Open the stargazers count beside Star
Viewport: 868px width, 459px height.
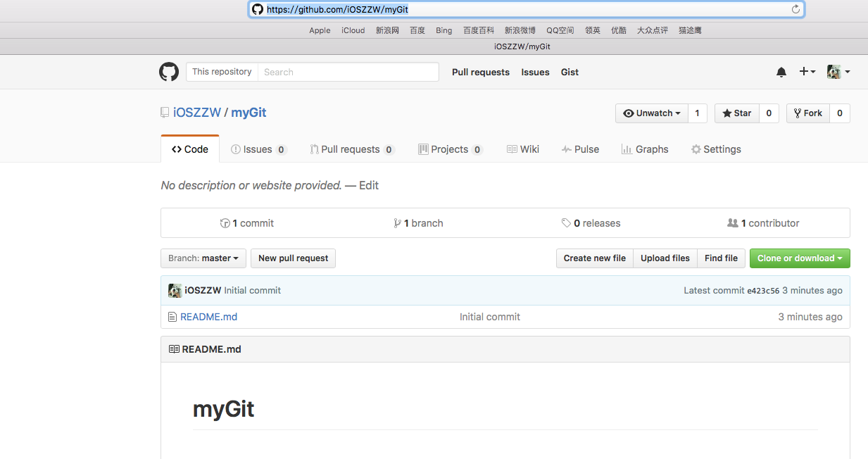[x=769, y=113]
